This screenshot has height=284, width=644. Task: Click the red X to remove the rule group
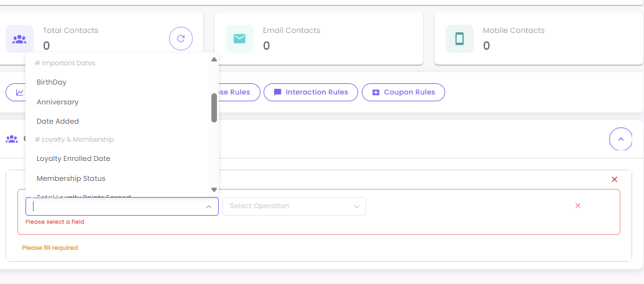[614, 180]
